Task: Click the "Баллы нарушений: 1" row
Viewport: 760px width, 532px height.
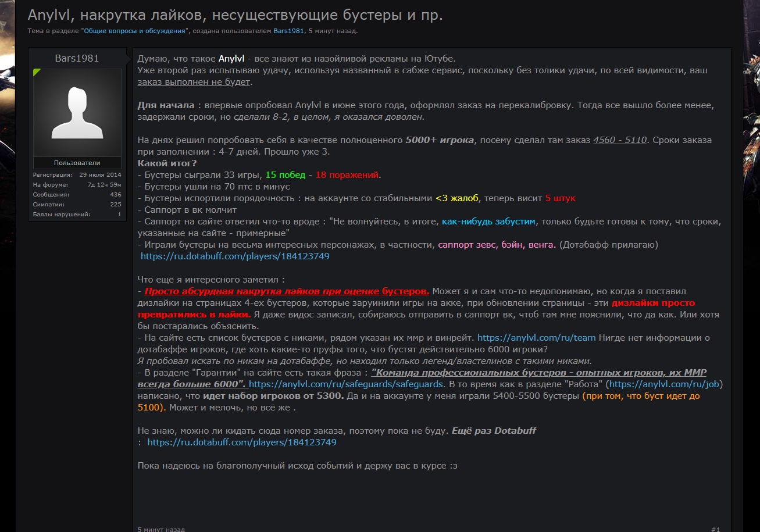Action: pos(77,214)
